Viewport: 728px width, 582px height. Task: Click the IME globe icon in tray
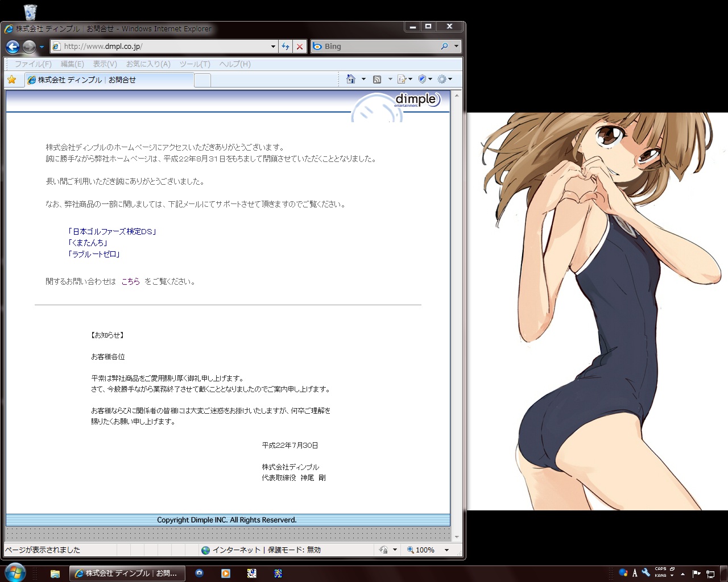pyautogui.click(x=623, y=573)
